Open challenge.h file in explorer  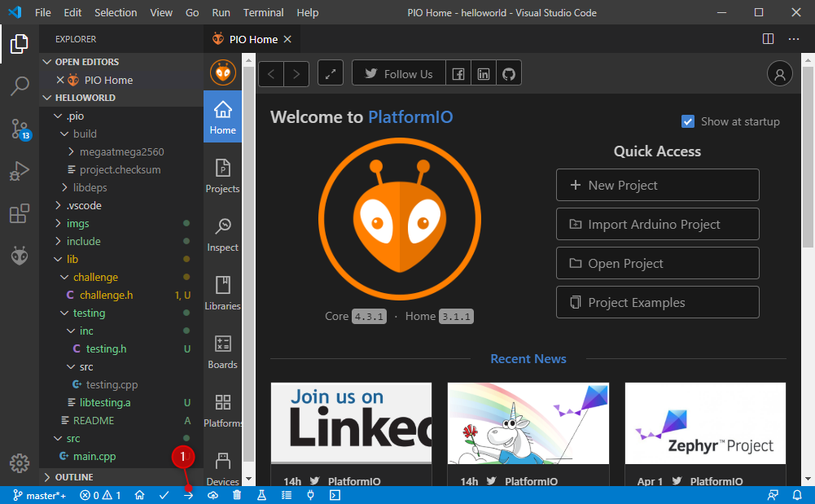(x=121, y=295)
